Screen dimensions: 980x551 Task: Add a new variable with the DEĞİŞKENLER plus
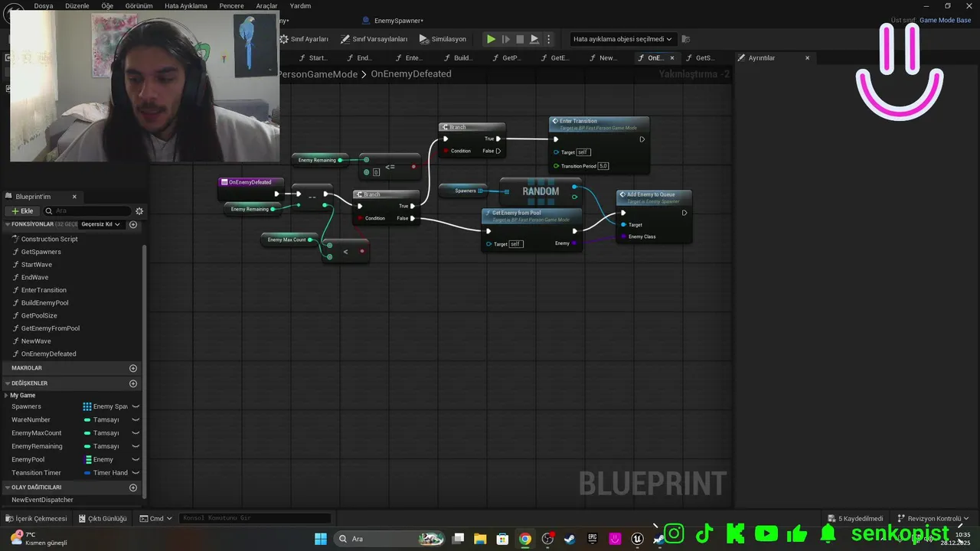point(133,383)
